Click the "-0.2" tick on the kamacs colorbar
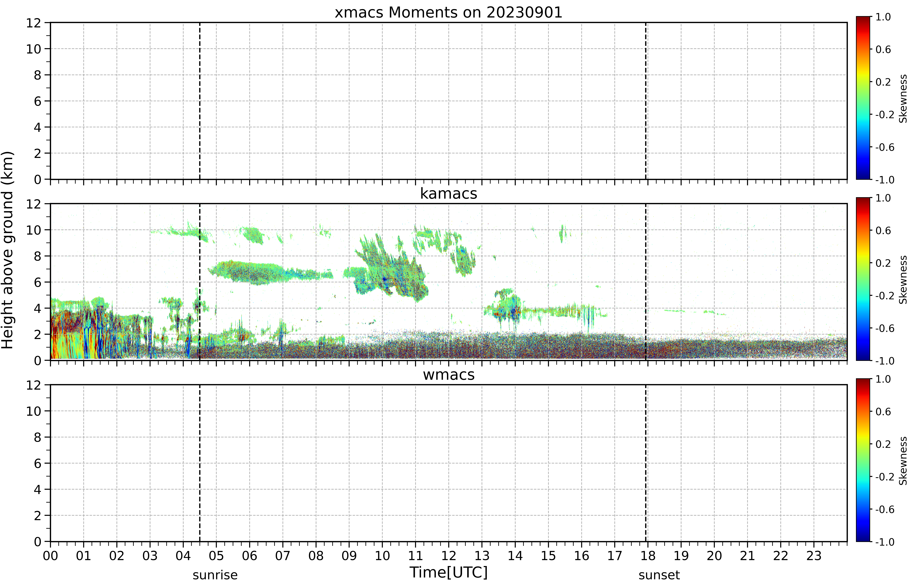This screenshot has height=588, width=914. pos(885,296)
